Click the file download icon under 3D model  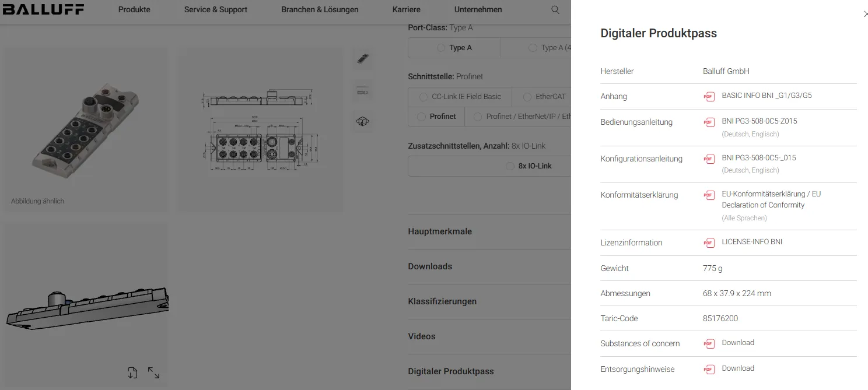click(132, 373)
